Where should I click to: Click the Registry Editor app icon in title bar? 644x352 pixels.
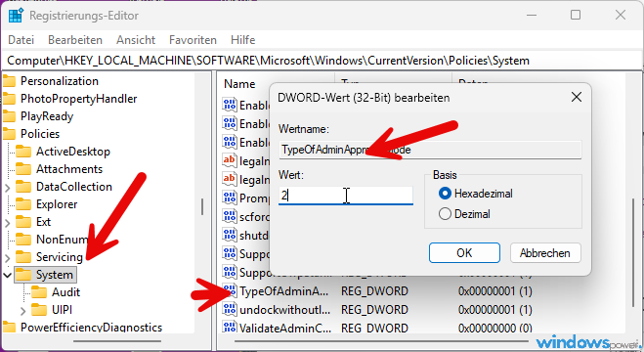pos(16,16)
